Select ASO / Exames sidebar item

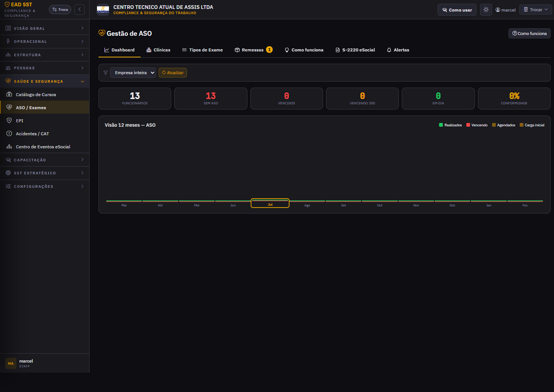click(x=45, y=107)
